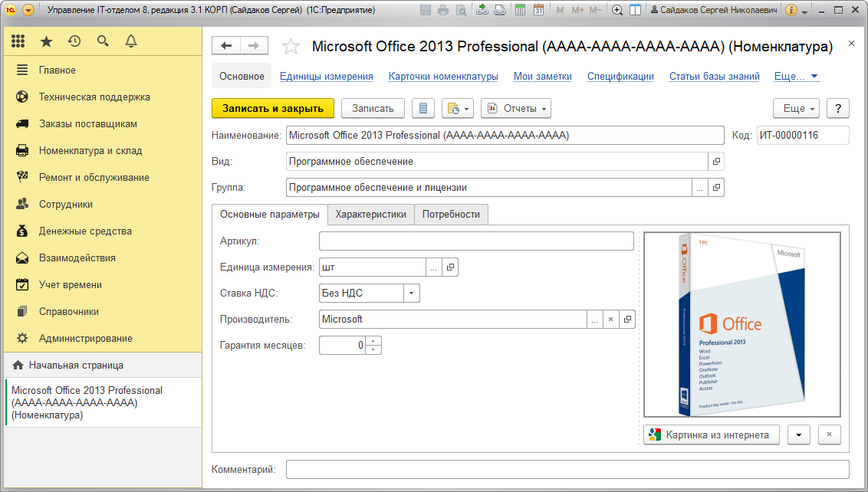Expand the Отчеты dropdown
This screenshot has width=868, height=492.
pos(516,109)
